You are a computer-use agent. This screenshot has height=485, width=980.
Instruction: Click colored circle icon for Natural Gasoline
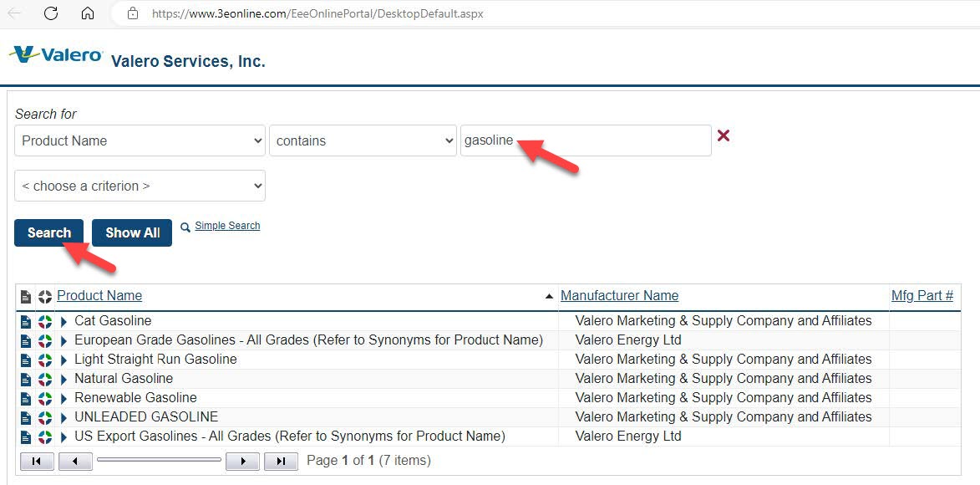click(x=45, y=380)
